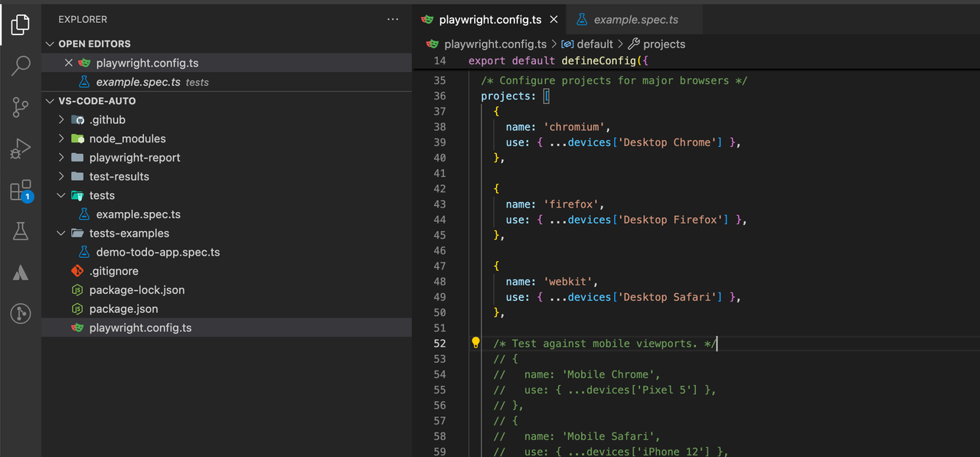Click the .gitignore git file icon

(x=77, y=271)
